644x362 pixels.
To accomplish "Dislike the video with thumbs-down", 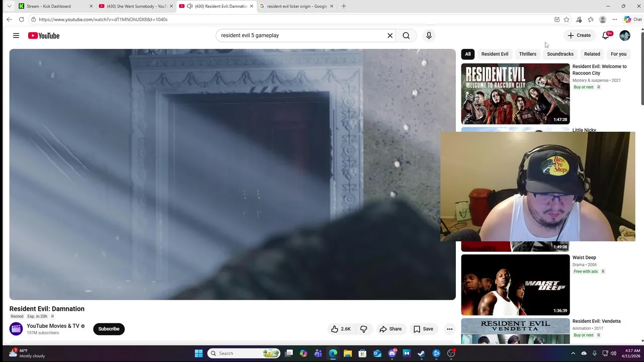I will click(x=364, y=329).
